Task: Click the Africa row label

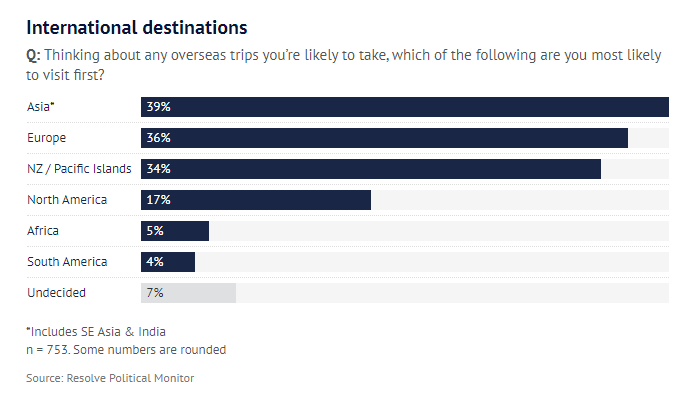Action: pyautogui.click(x=43, y=231)
